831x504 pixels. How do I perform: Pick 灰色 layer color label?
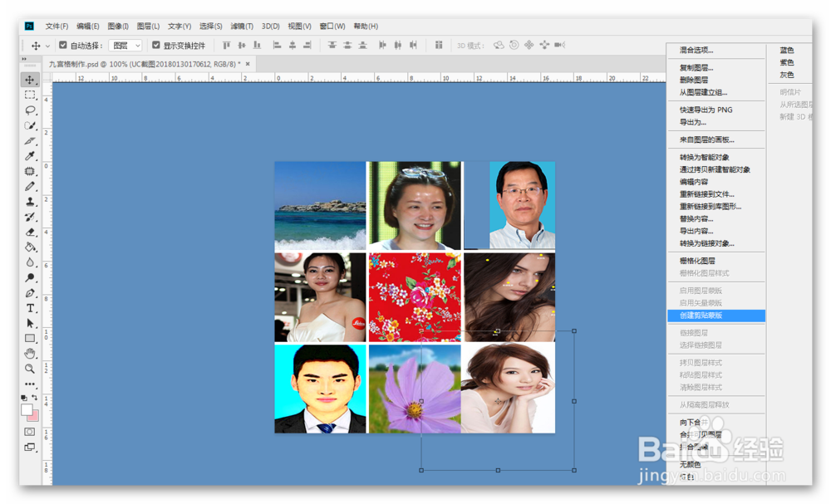787,76
